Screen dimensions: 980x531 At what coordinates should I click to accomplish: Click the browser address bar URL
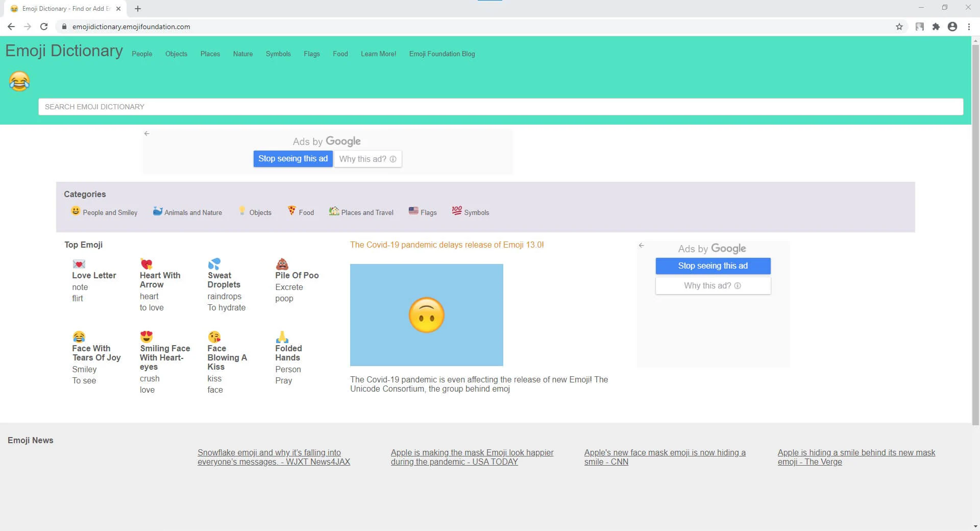(131, 27)
